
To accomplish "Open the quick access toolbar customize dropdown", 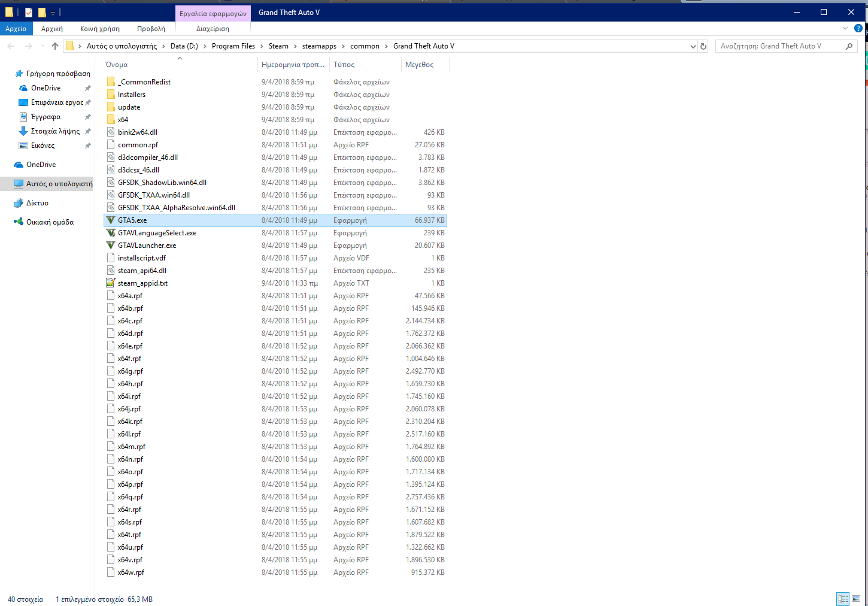I will (53, 13).
